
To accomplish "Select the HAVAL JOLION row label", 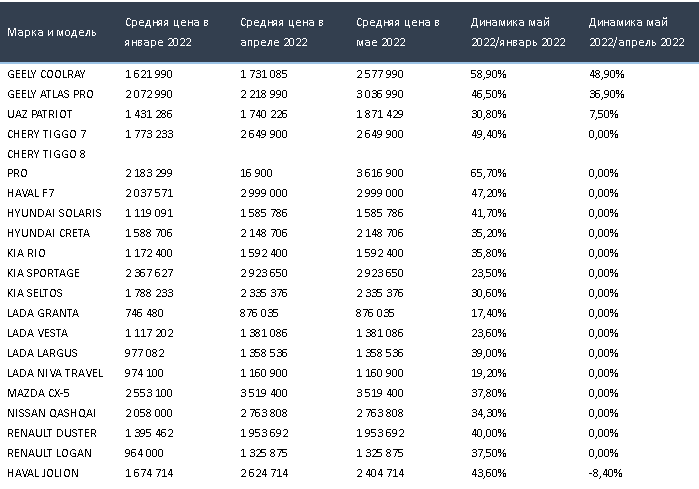I will point(41,472).
